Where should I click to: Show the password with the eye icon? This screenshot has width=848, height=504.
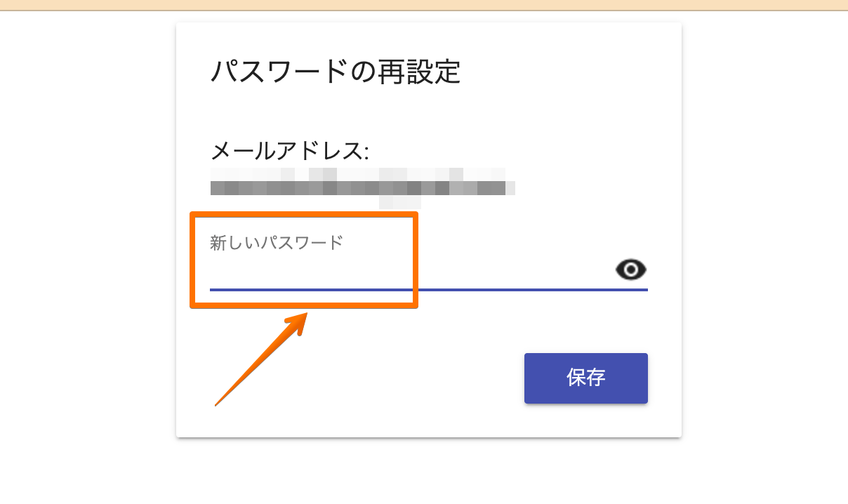coord(631,270)
